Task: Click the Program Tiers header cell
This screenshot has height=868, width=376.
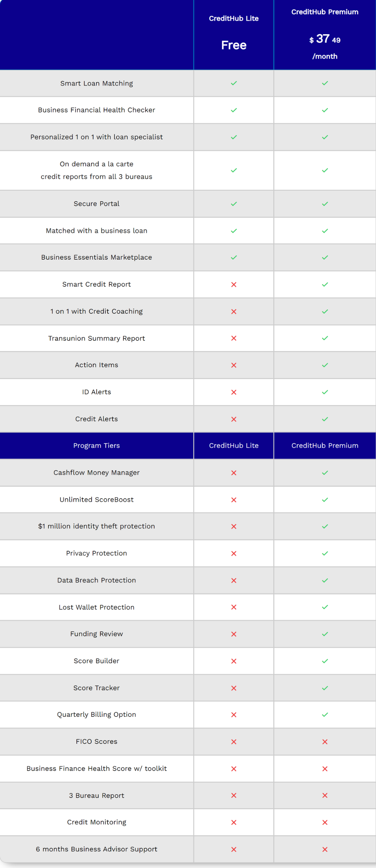Action: [x=97, y=445]
